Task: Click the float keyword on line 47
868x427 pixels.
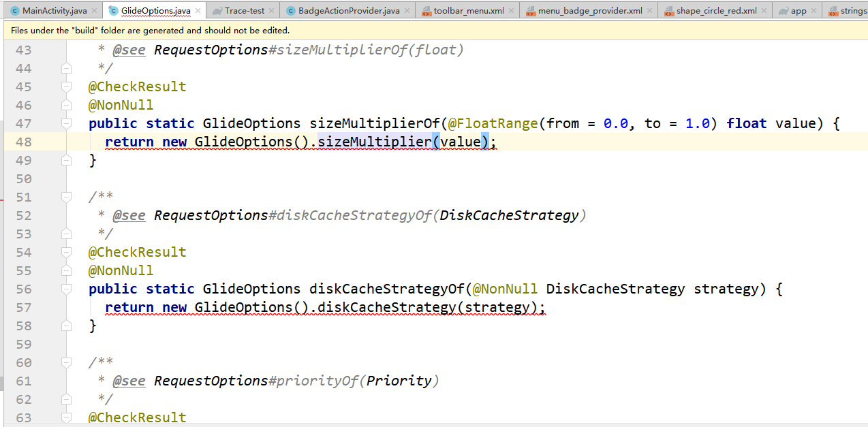Action: coord(747,123)
